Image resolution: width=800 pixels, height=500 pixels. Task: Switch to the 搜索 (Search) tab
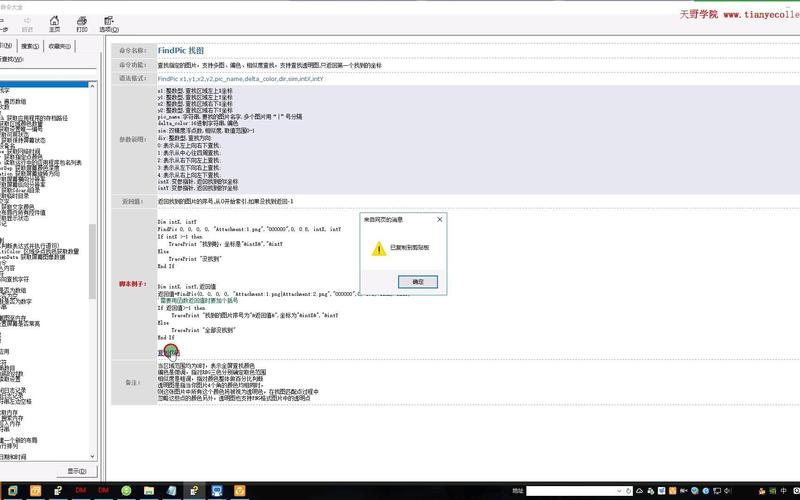tap(30, 46)
